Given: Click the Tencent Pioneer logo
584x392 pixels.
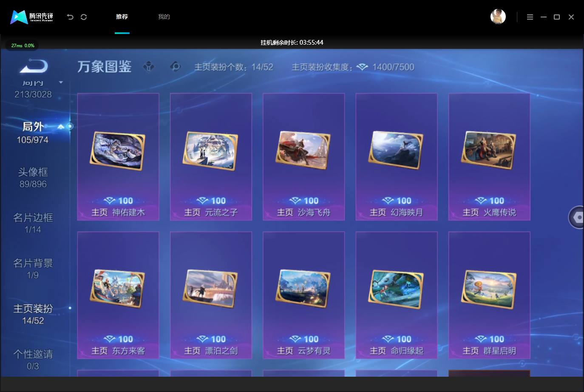Looking at the screenshot, I should click(31, 17).
